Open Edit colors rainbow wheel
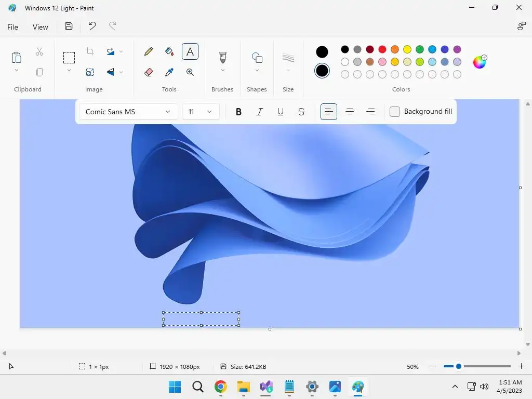532x399 pixels. point(480,62)
